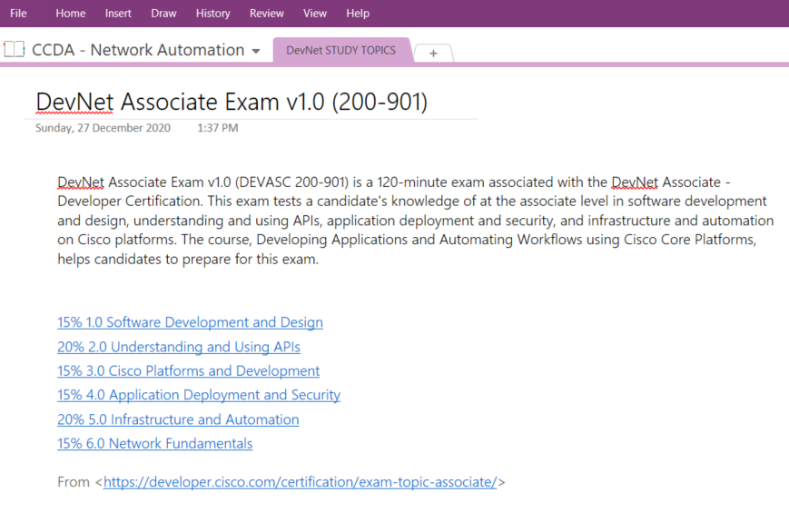Click the CCDA - Network Automation notebook name
The width and height of the screenshot is (789, 532).
pyautogui.click(x=138, y=50)
